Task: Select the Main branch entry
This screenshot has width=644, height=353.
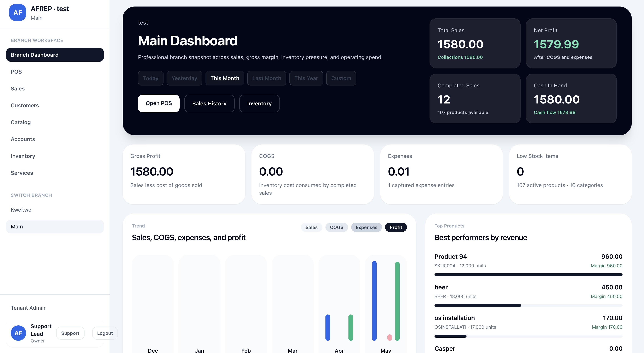Action: click(55, 227)
